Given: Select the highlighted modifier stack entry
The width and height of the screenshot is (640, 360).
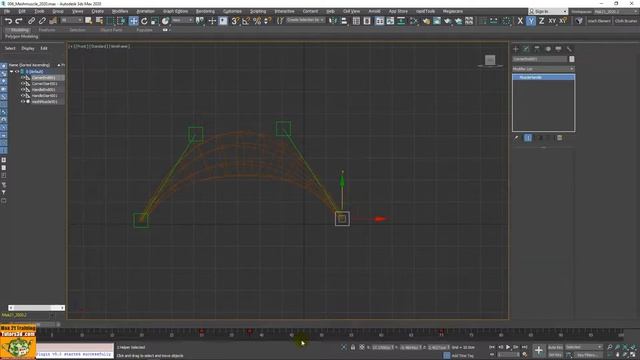Looking at the screenshot, I should click(x=544, y=77).
